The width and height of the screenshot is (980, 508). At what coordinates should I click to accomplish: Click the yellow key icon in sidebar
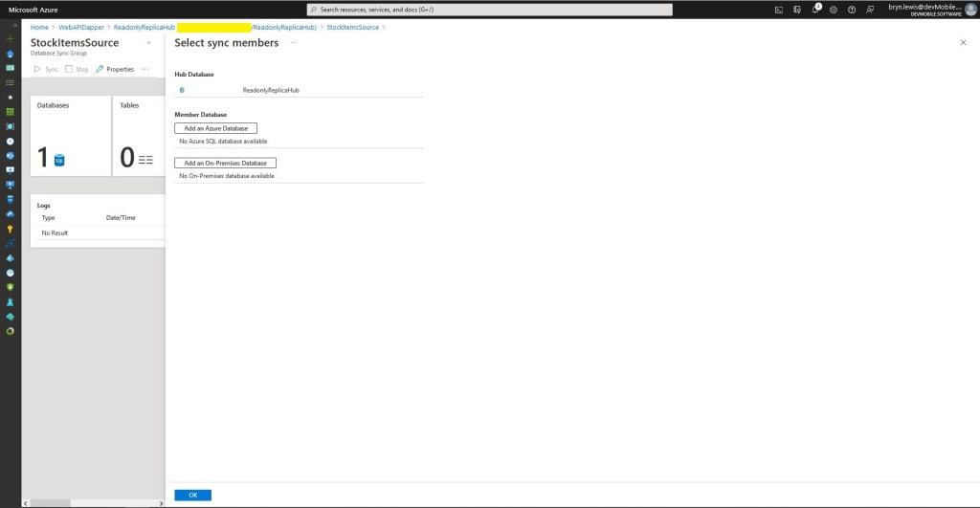[11, 229]
